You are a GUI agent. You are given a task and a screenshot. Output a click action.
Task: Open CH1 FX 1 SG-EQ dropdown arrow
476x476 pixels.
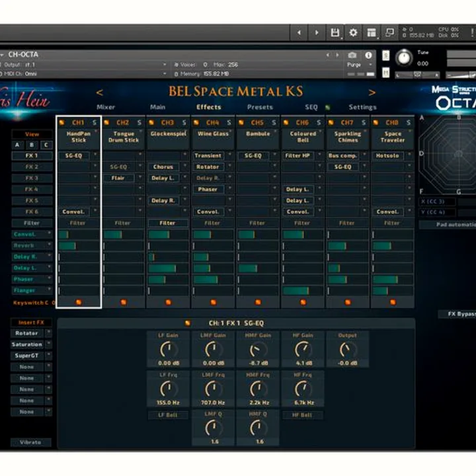(x=95, y=155)
